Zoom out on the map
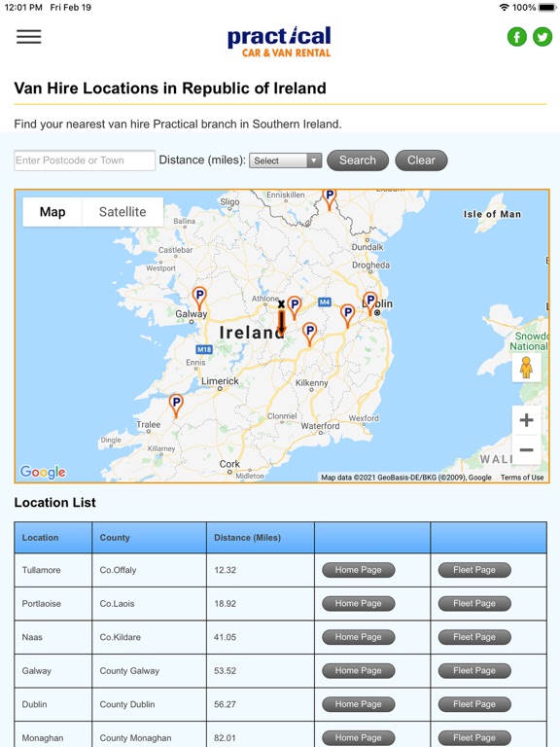This screenshot has width=560, height=747. pyautogui.click(x=526, y=449)
